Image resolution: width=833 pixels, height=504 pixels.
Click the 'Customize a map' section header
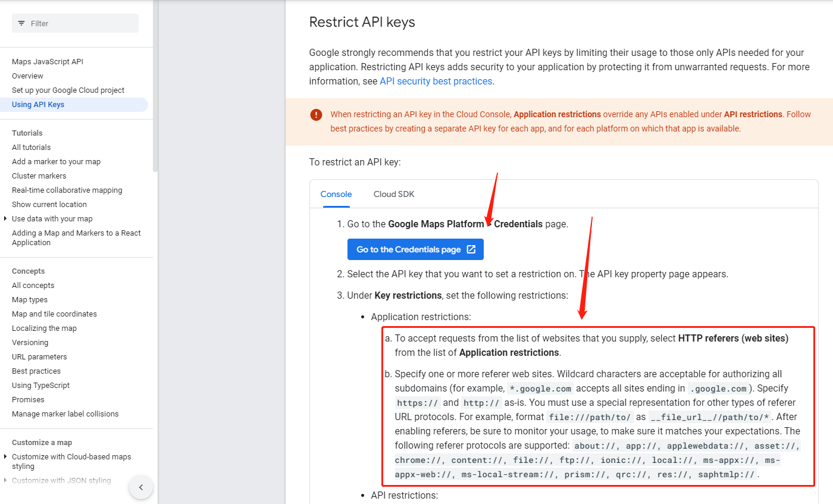click(42, 442)
